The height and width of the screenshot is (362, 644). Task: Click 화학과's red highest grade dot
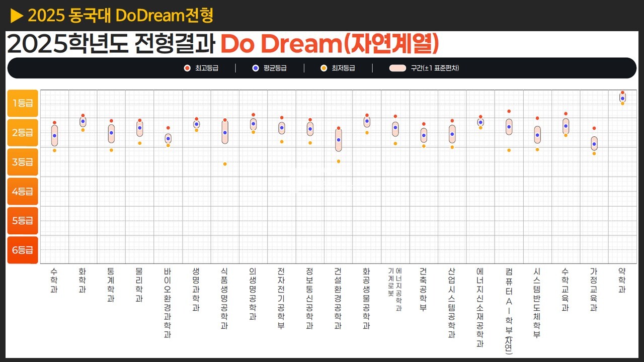(83, 116)
